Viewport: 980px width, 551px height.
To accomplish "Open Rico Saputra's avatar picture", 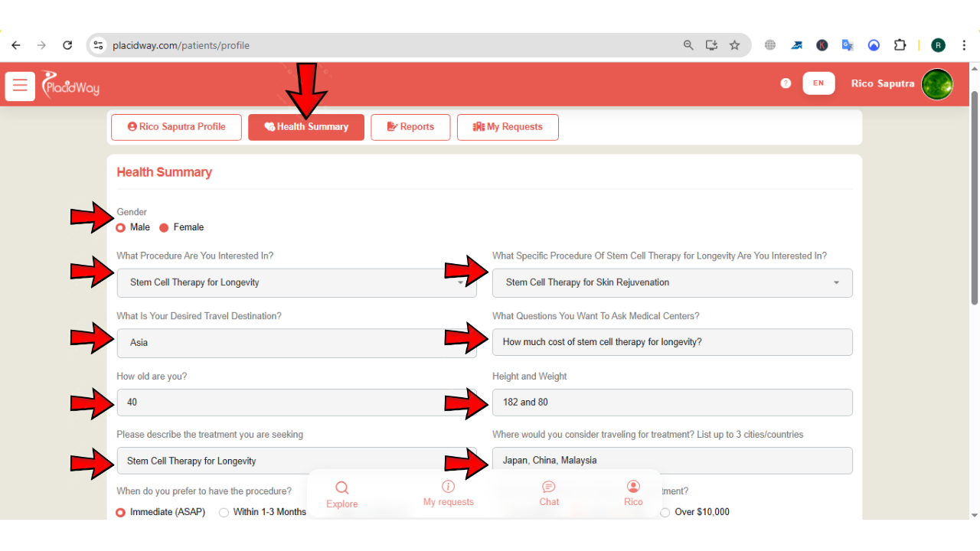I will [x=937, y=84].
